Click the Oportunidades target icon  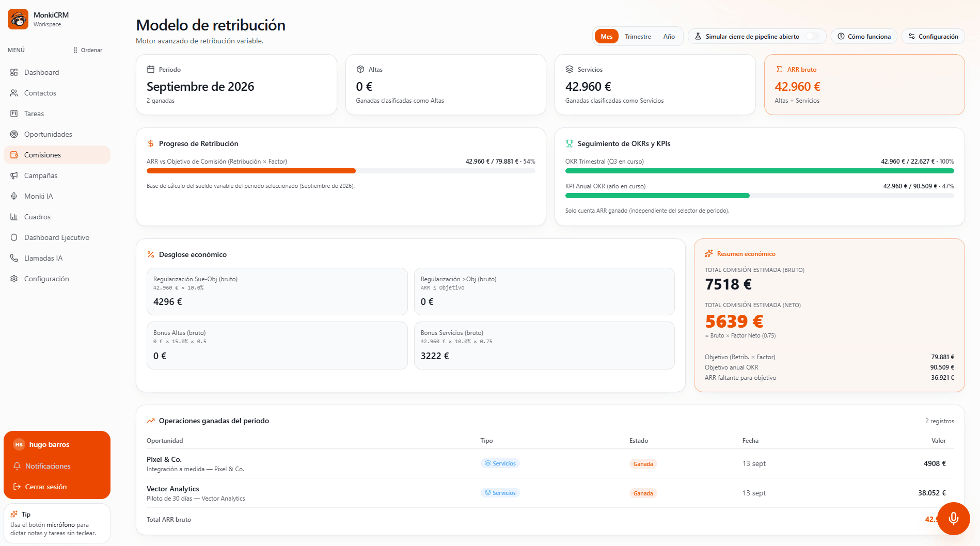point(14,134)
